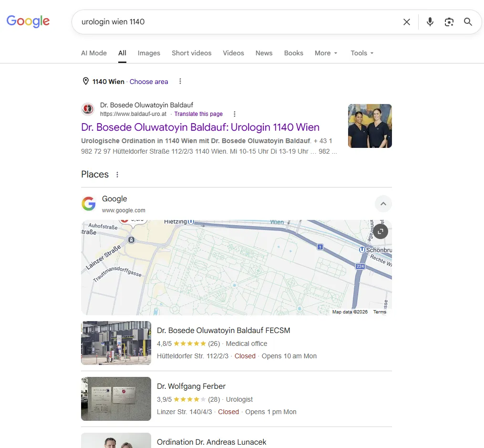Viewport: 484px width, 448px height.
Task: Expand the map with the fullscreen icon
Action: [381, 231]
